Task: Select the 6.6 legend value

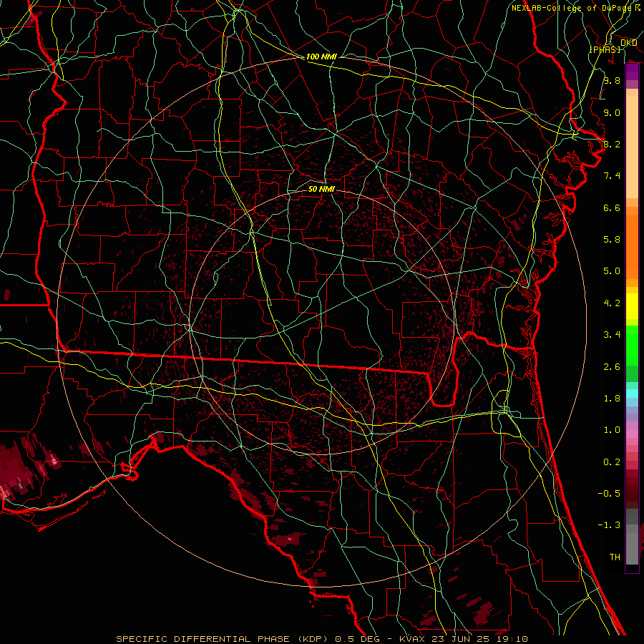Action: coord(612,208)
